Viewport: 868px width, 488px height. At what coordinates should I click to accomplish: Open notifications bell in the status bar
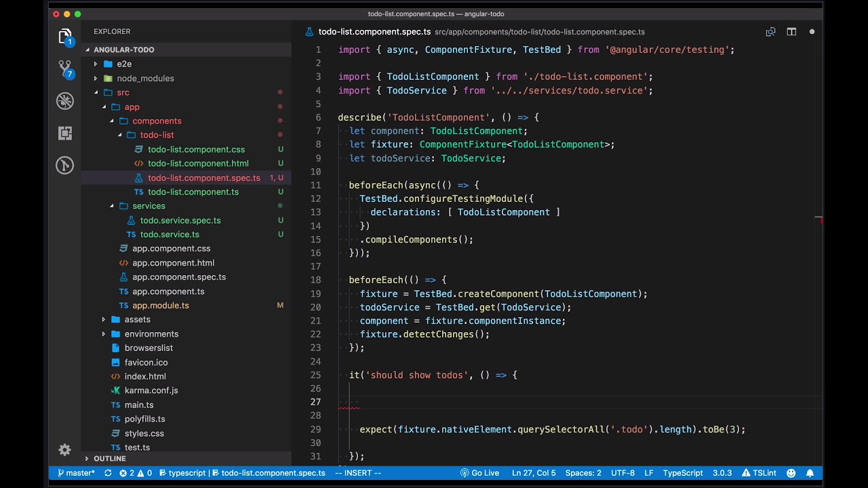[x=810, y=473]
